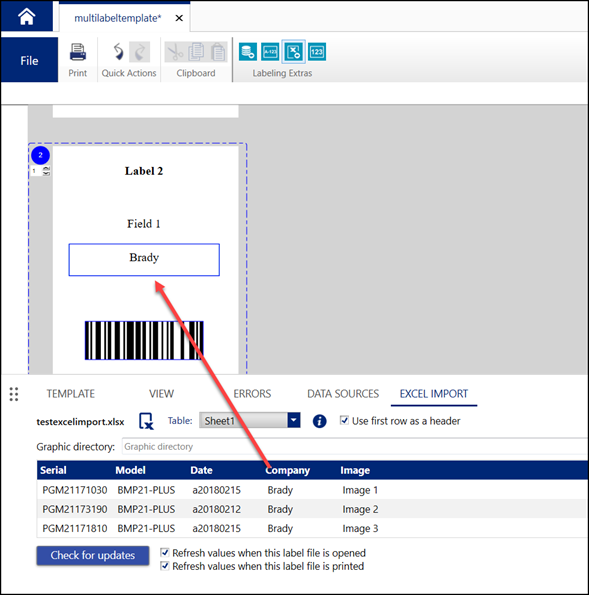Select the barcode object on label
Screen dimensions: 589x595
[144, 340]
